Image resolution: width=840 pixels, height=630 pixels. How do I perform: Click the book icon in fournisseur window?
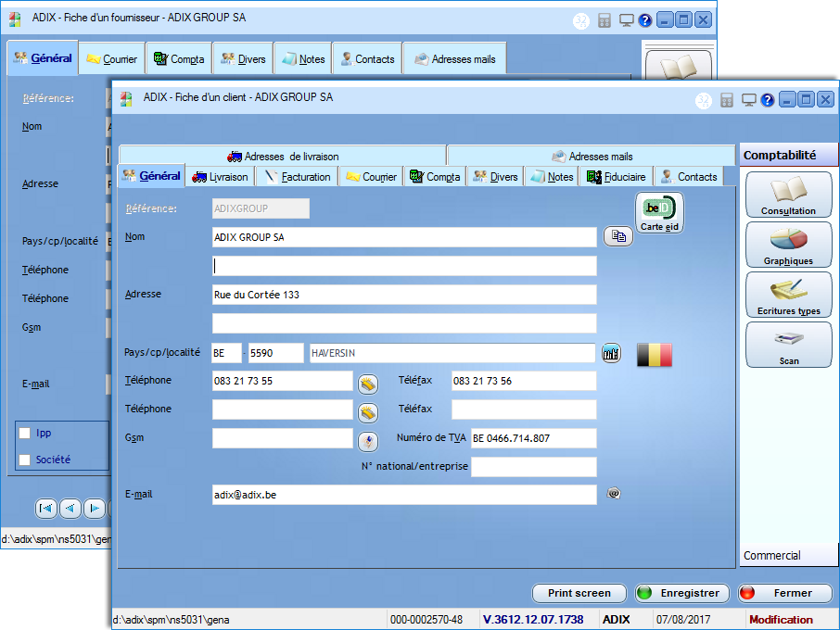679,65
